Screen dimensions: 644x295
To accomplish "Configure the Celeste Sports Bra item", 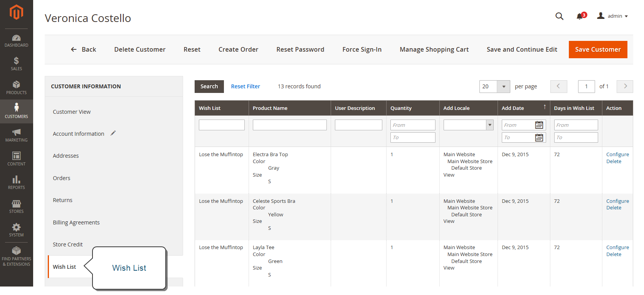I will (617, 201).
